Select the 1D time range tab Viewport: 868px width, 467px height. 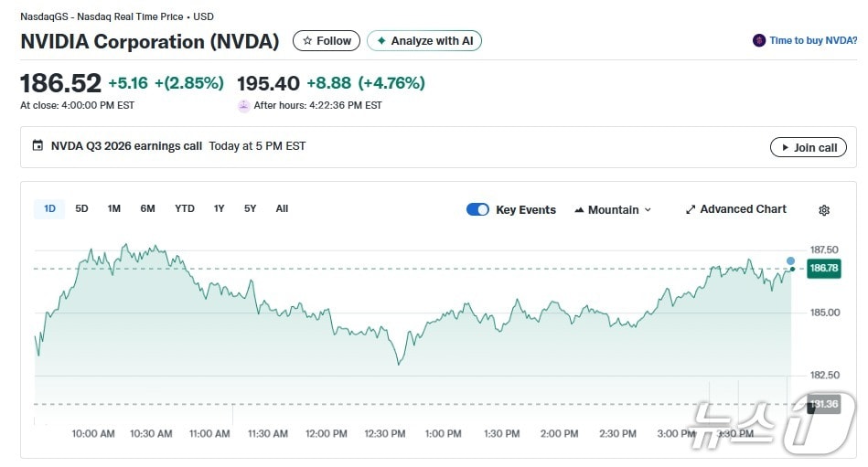[49, 208]
